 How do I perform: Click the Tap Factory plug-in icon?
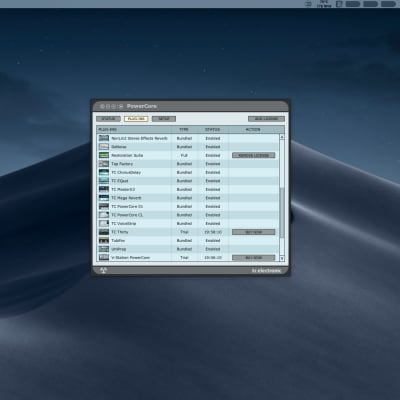(104, 164)
